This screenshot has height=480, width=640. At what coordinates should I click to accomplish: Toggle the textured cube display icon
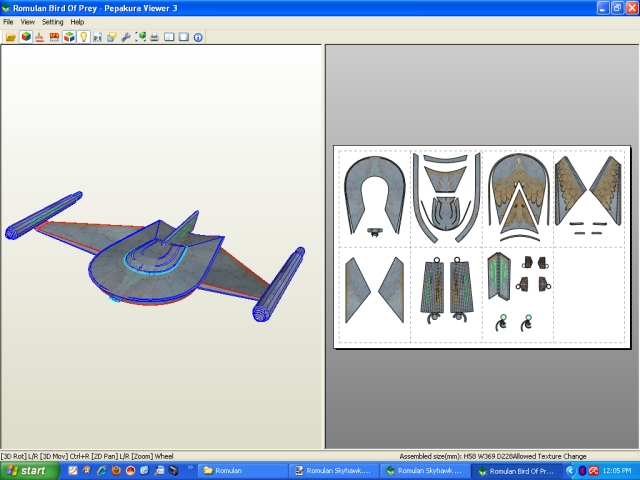pos(26,37)
